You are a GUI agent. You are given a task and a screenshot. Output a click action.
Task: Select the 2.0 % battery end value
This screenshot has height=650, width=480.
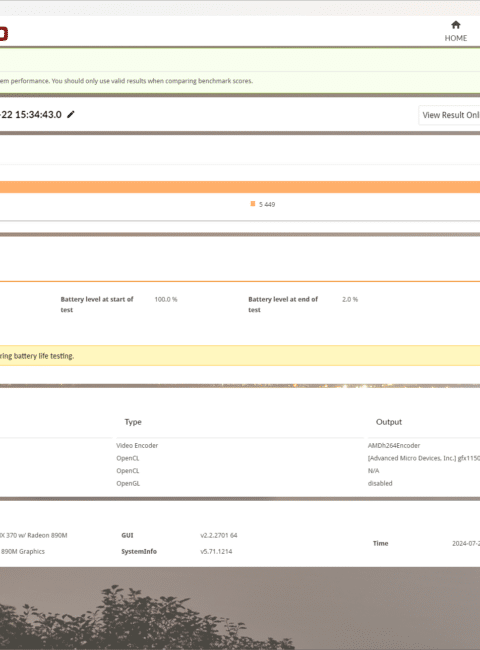click(x=350, y=299)
